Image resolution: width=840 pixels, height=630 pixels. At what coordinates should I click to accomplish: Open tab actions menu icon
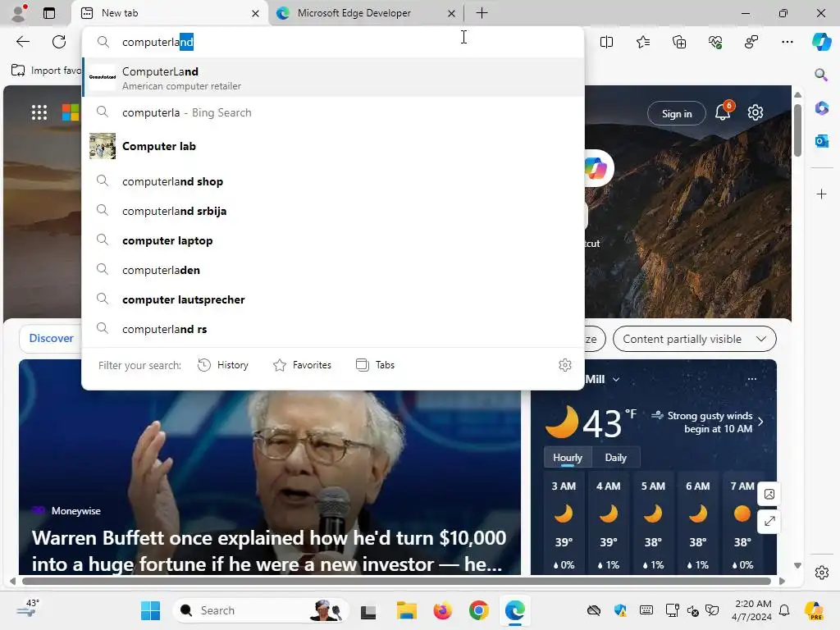pos(48,13)
